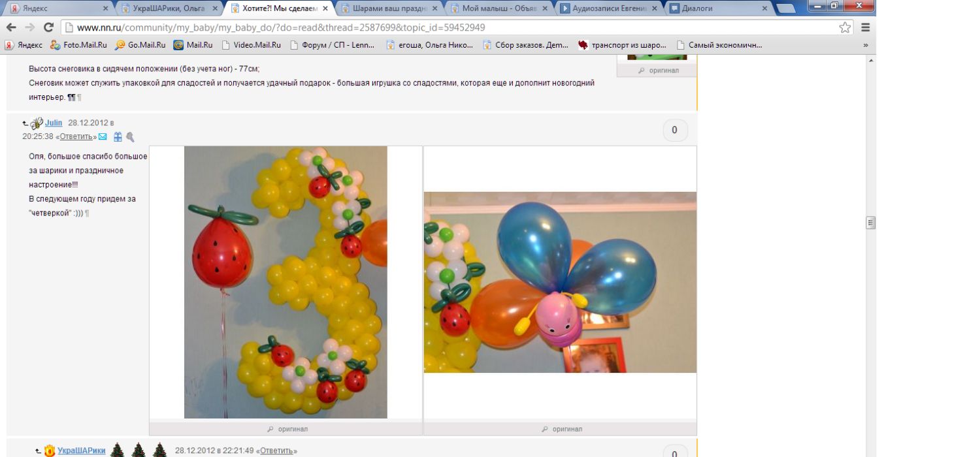
Task: Open the транспорт из шаро... bookmark
Action: pyautogui.click(x=623, y=45)
